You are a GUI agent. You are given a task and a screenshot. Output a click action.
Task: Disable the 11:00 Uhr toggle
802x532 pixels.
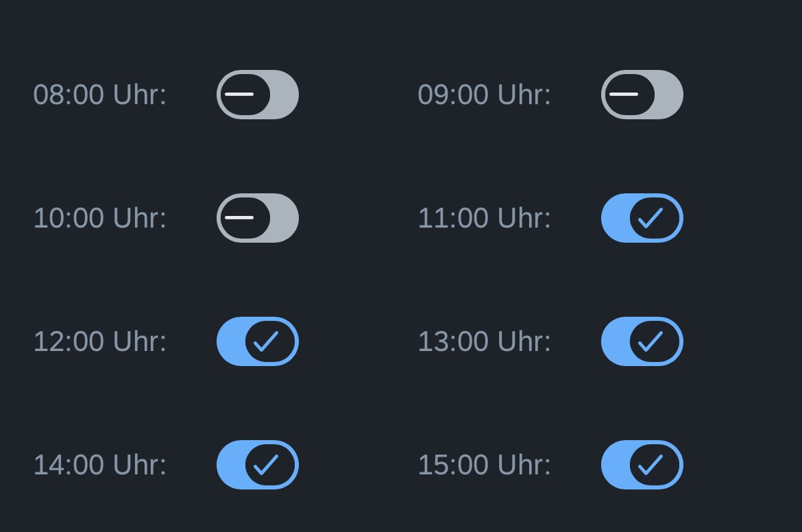[642, 217]
